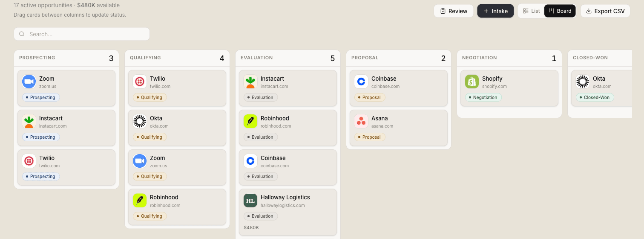Click the Robinhood logo in the Evaluation column
Screen dimensions: 644x239
[250, 121]
